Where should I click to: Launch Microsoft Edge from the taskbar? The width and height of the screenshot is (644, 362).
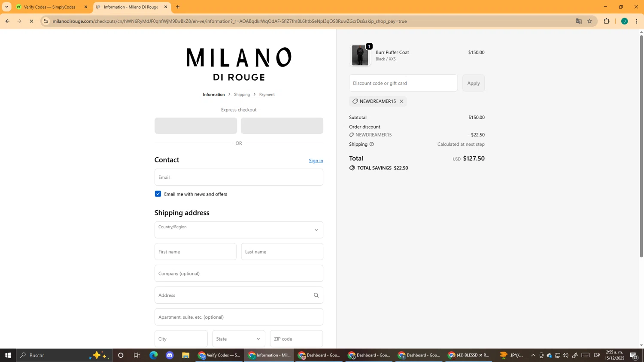tap(153, 355)
